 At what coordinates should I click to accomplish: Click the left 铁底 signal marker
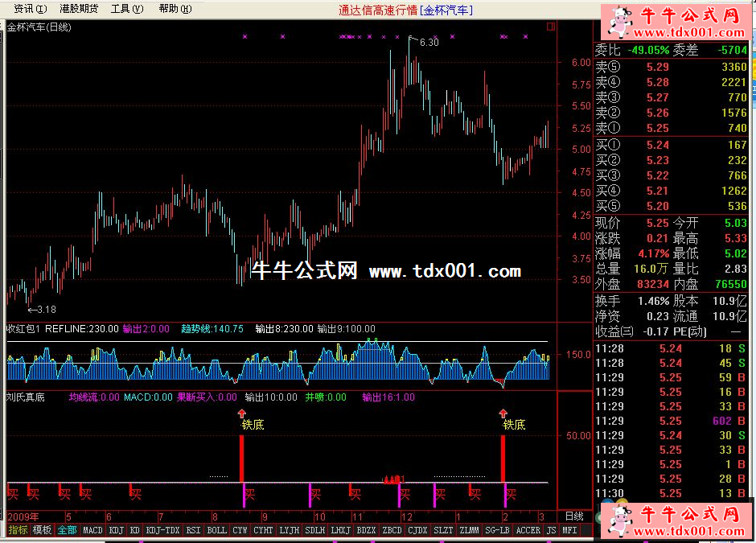(253, 425)
